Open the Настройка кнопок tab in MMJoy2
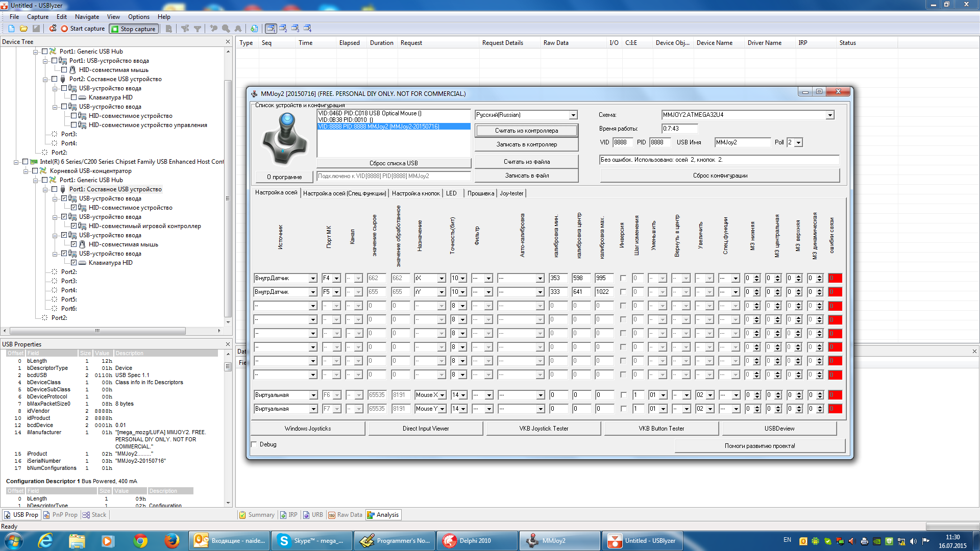 (x=415, y=193)
